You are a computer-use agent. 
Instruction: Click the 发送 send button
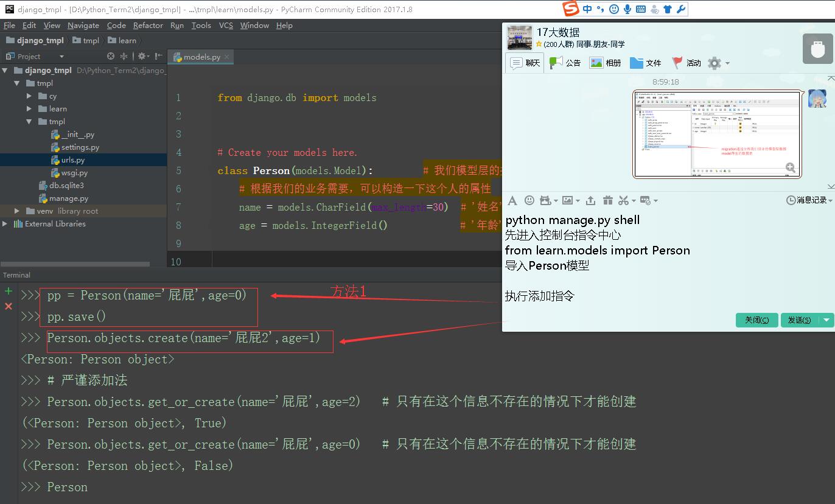pos(799,320)
